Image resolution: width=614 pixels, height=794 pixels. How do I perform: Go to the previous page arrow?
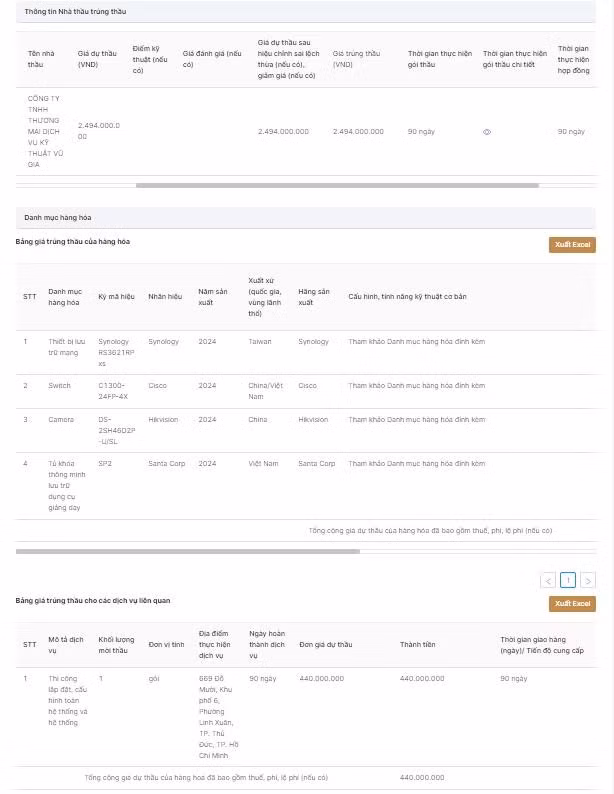tap(547, 580)
